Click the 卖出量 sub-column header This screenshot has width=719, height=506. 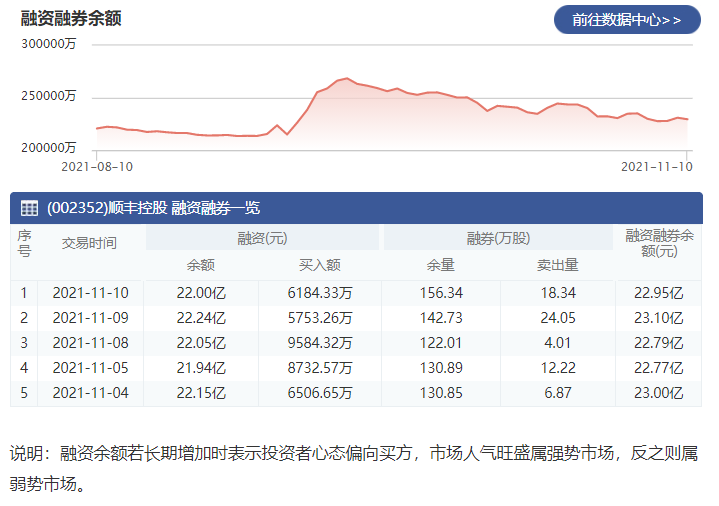(558, 265)
